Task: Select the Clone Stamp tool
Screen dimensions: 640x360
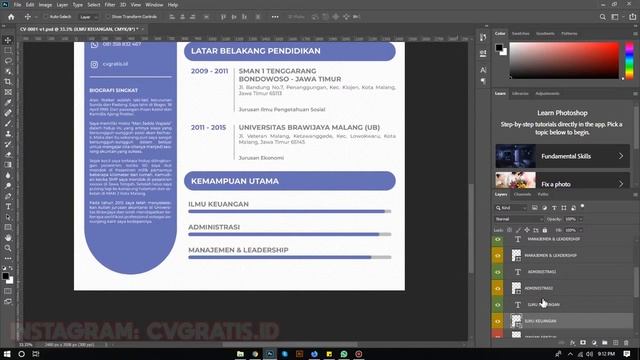Action: coord(8,134)
